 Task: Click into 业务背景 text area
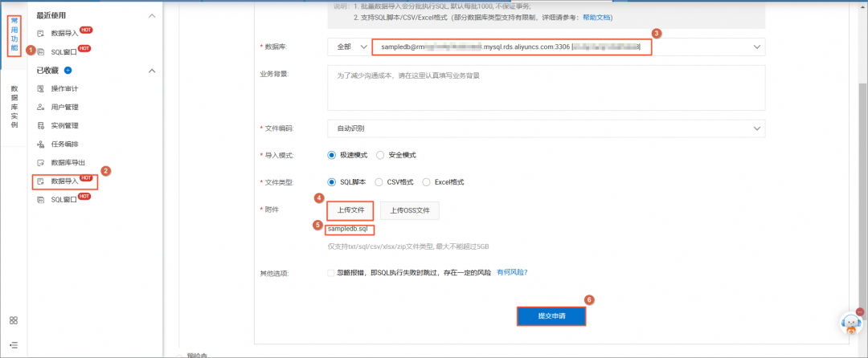(x=546, y=87)
